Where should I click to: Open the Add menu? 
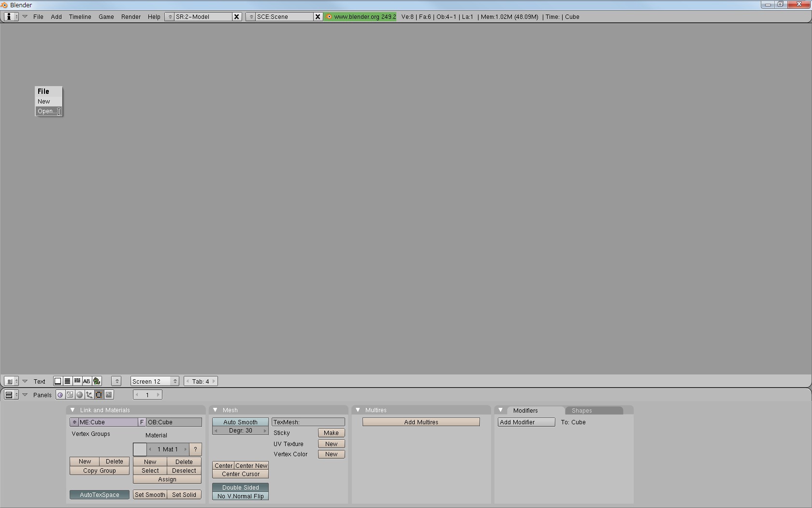[56, 16]
